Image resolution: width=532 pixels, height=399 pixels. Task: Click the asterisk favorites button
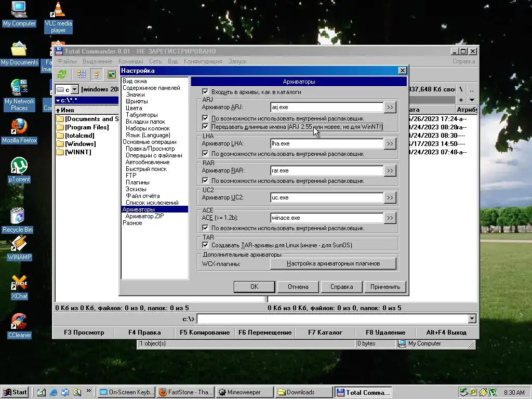(461, 100)
